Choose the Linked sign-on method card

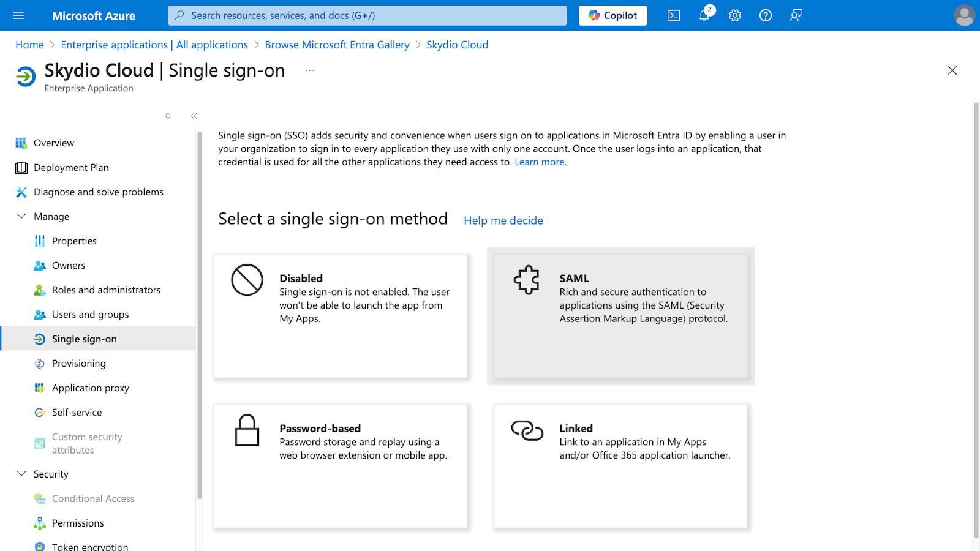coord(620,466)
